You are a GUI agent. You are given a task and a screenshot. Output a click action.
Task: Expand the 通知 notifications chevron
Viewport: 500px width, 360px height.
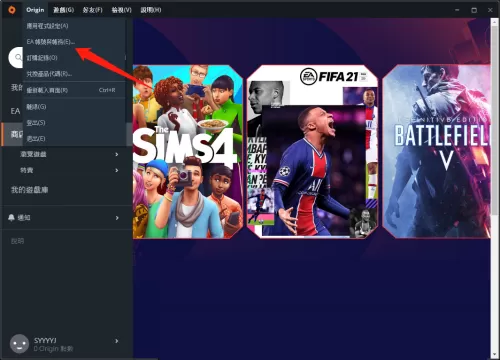117,218
